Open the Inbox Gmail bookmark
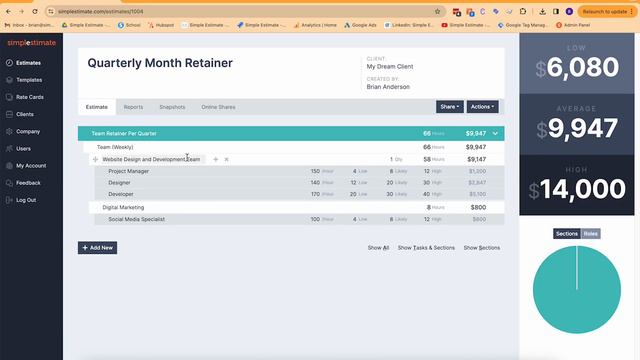The width and height of the screenshot is (640, 360). pyautogui.click(x=29, y=25)
